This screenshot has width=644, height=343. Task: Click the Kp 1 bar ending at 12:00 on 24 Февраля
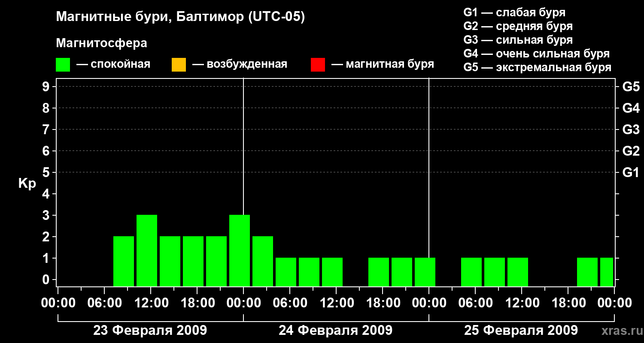coord(332,272)
